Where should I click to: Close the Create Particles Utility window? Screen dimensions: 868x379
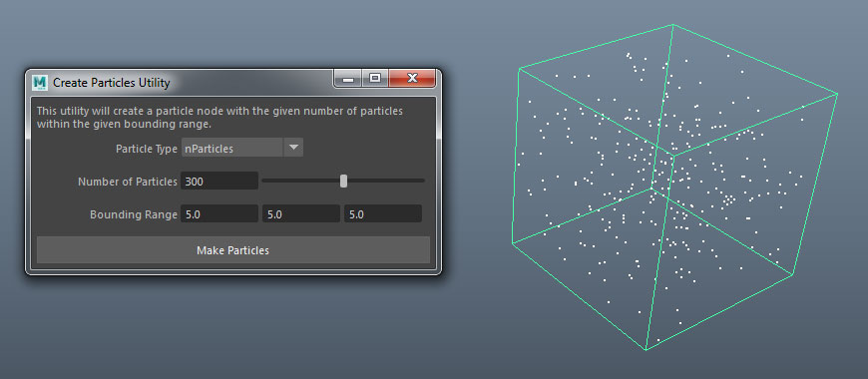pos(412,79)
